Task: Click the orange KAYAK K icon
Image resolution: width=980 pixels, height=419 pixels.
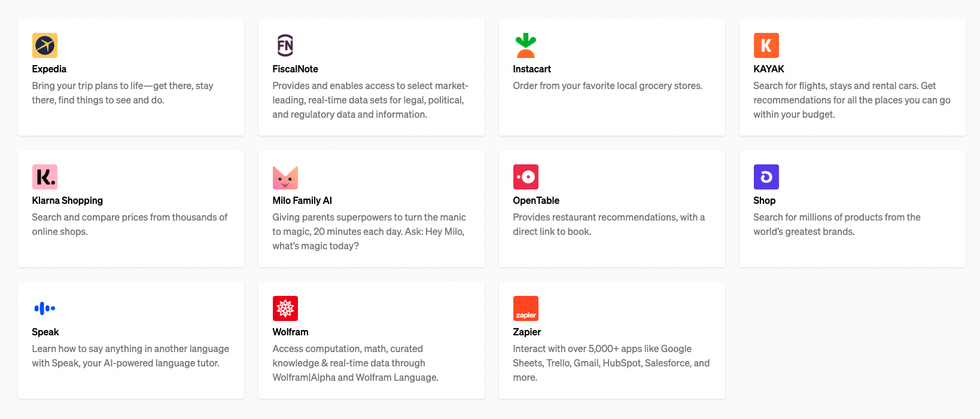Action: pos(766,45)
